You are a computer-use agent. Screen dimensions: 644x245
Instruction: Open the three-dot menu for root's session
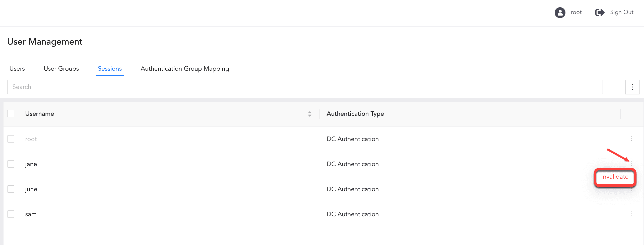pos(631,139)
